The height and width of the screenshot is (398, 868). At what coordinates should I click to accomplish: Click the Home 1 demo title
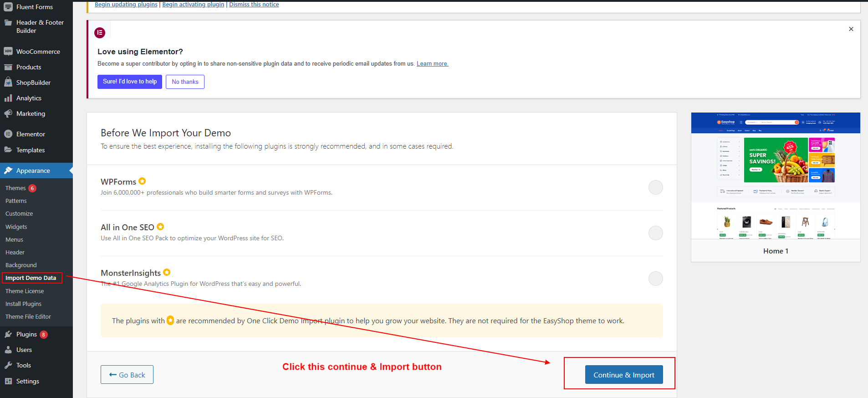776,251
